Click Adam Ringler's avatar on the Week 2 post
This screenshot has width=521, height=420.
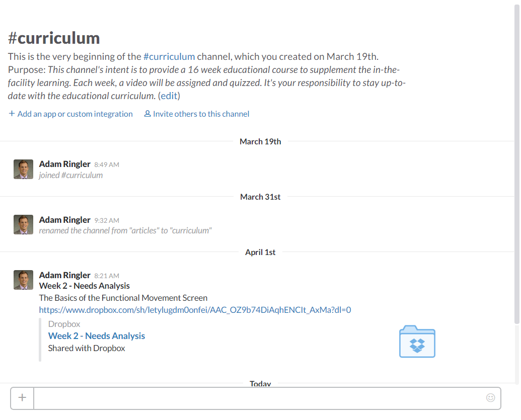pyautogui.click(x=23, y=280)
